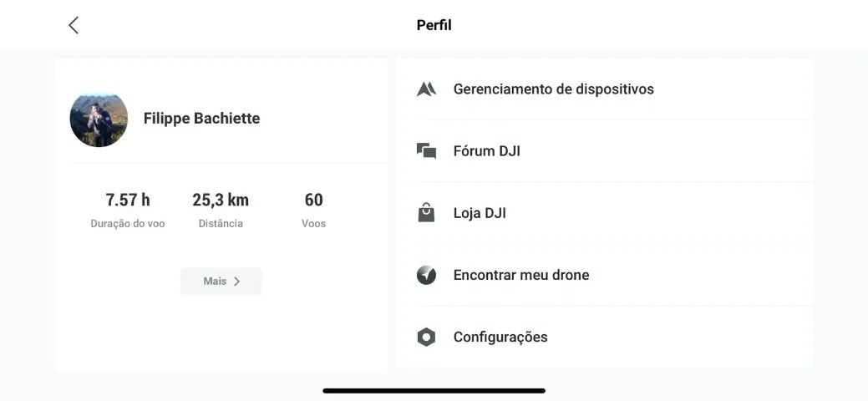Click the Perfil page title
Viewport: 868px width, 401px height.
click(434, 25)
